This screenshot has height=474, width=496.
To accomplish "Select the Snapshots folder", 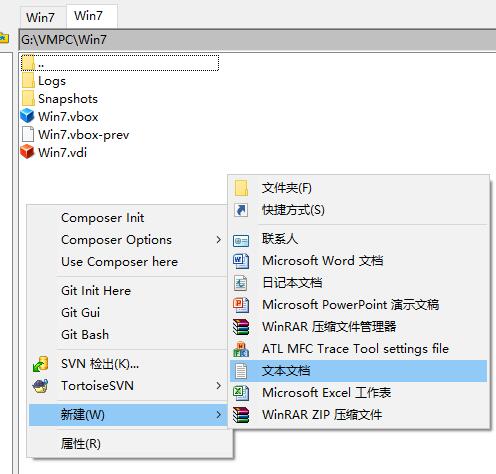I will point(60,99).
